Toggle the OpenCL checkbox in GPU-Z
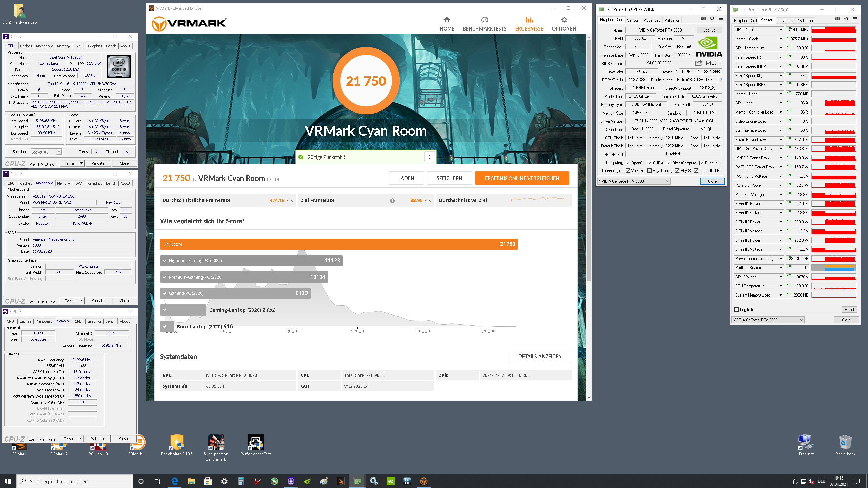This screenshot has width=868, height=488. (x=628, y=163)
